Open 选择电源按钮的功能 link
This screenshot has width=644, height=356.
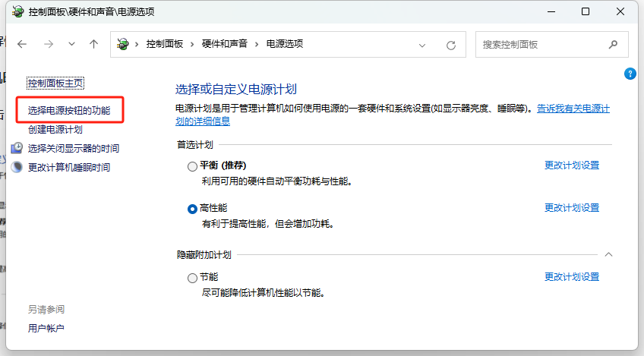click(69, 111)
